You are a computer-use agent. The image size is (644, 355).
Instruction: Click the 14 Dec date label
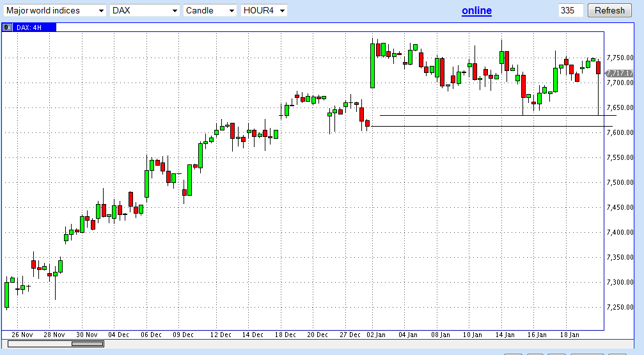pos(253,335)
